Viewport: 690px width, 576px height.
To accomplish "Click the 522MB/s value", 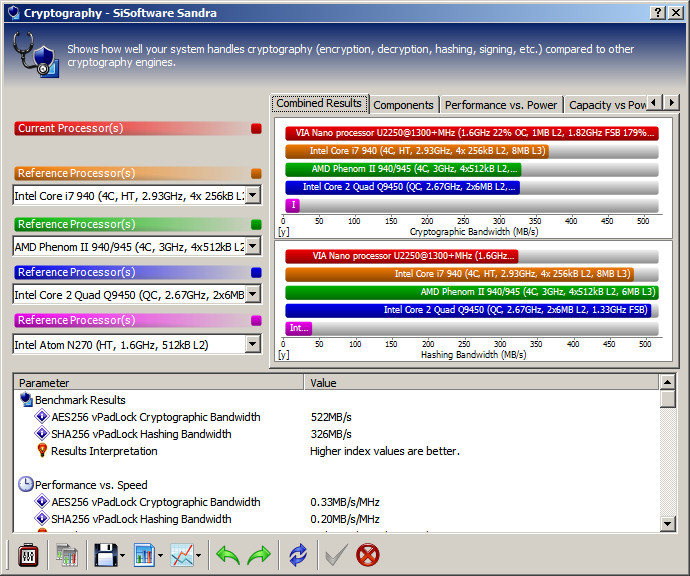I will (331, 417).
